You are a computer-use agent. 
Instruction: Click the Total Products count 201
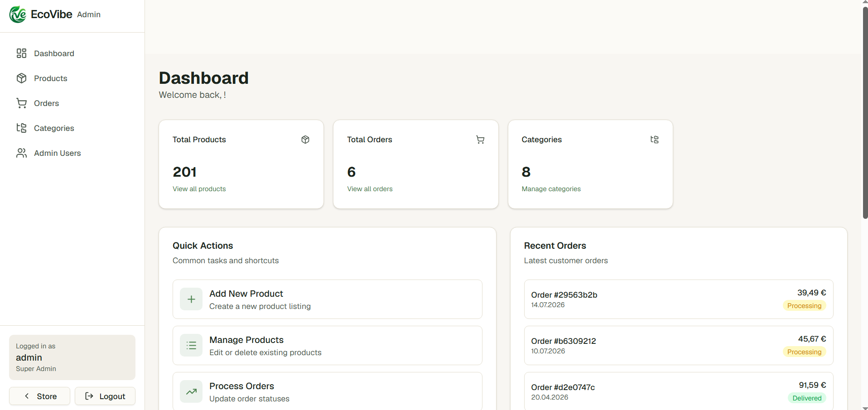tap(185, 172)
